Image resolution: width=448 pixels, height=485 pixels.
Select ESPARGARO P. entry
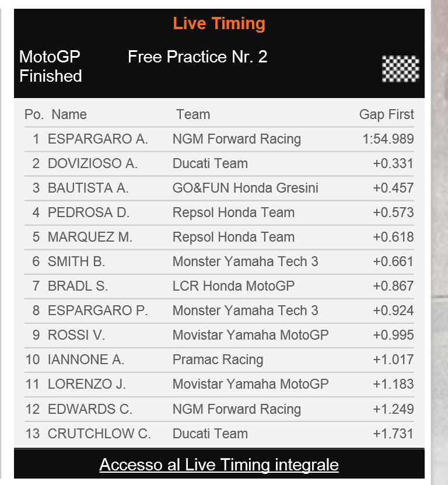(x=97, y=310)
